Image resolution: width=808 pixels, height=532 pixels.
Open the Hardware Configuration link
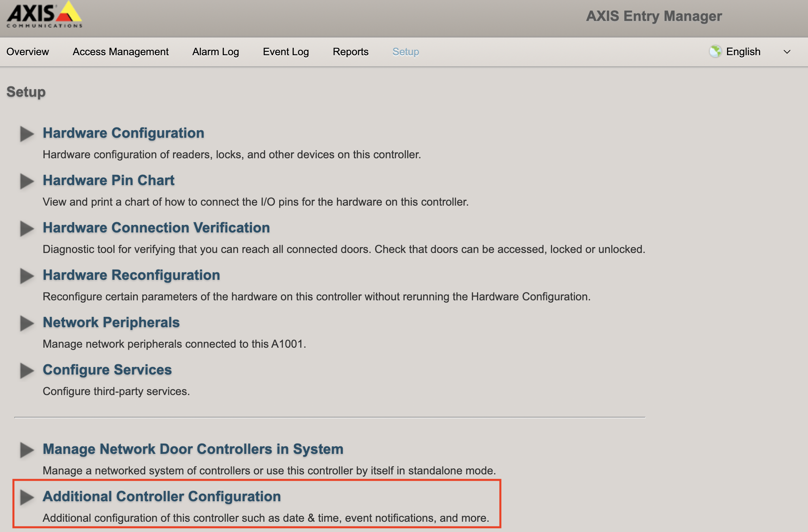(123, 133)
